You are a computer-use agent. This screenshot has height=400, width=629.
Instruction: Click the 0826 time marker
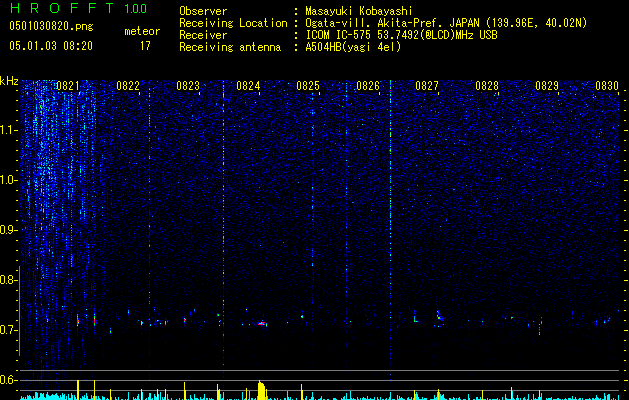(x=368, y=86)
